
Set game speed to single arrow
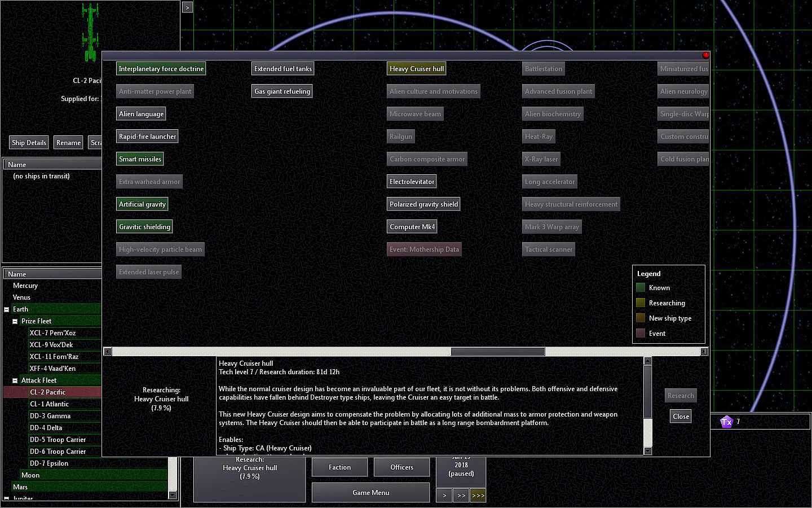[444, 496]
